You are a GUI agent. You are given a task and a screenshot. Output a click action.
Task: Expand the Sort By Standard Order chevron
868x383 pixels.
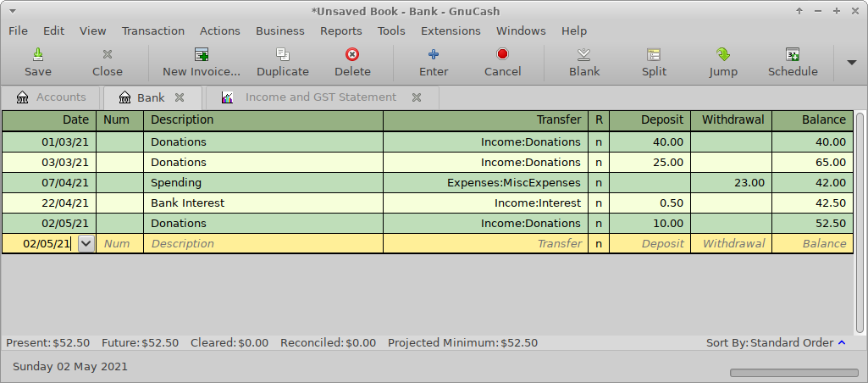tap(842, 343)
